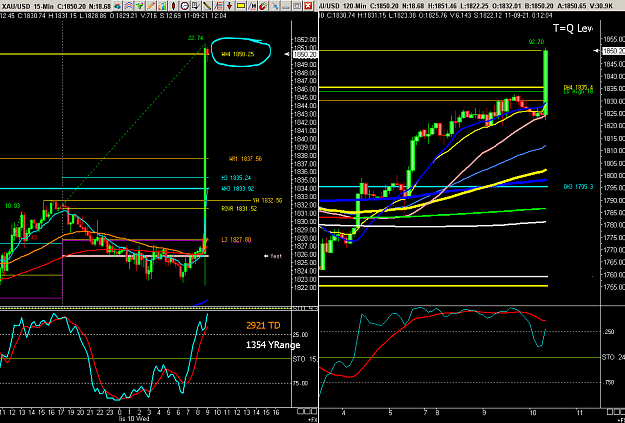Open the wavy lines indicators tool
Screen dimensions: 625x423
click(x=128, y=6)
